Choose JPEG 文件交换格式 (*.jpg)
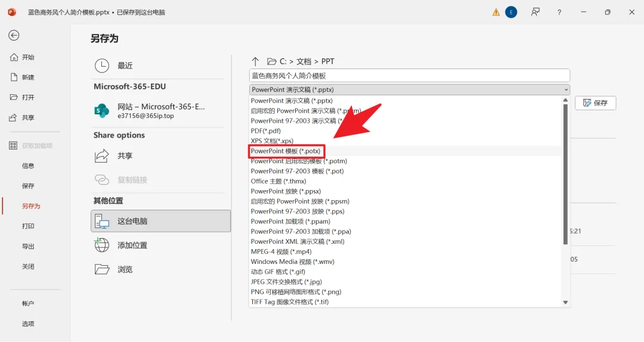This screenshot has width=644, height=342. click(x=405, y=282)
